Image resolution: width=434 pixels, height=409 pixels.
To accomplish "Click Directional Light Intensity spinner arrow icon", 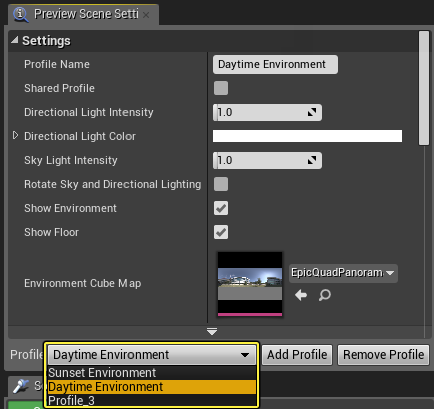I will coord(312,112).
